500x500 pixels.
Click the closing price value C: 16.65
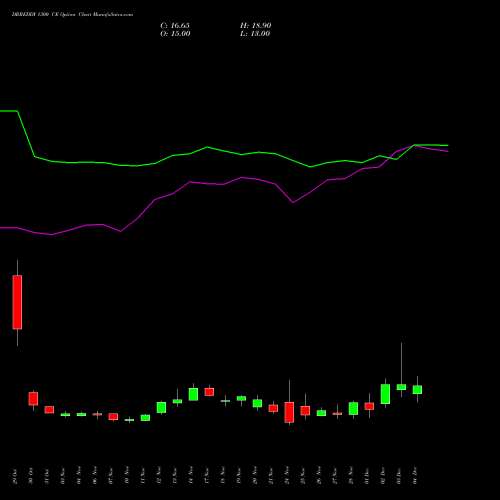(x=175, y=25)
